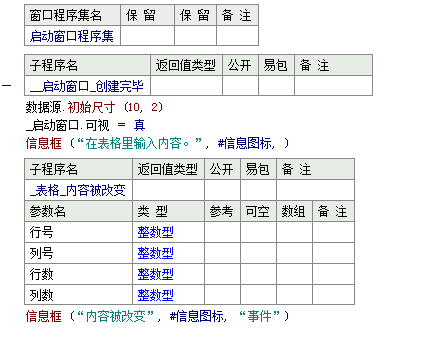Click the 参考 cell in the 行号 row

coord(223,232)
